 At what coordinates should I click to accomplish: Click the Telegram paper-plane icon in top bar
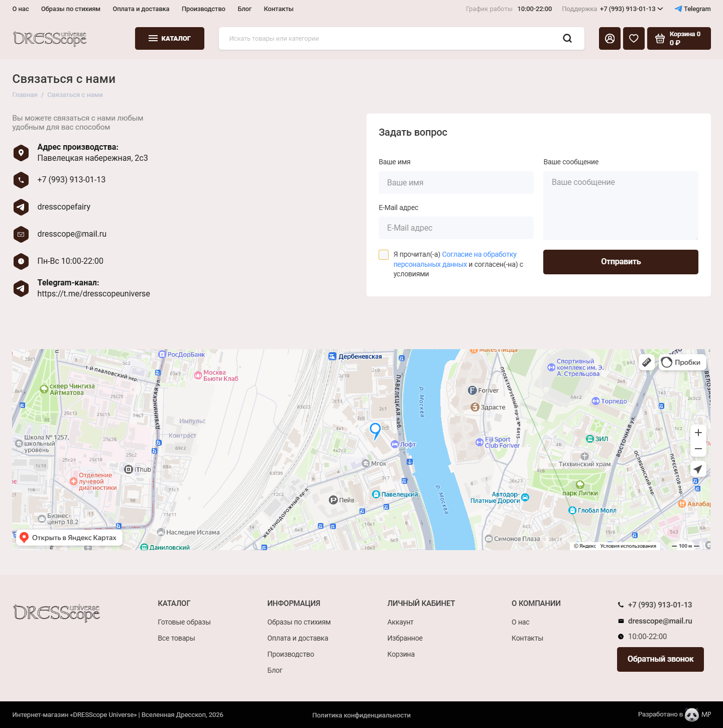(678, 9)
